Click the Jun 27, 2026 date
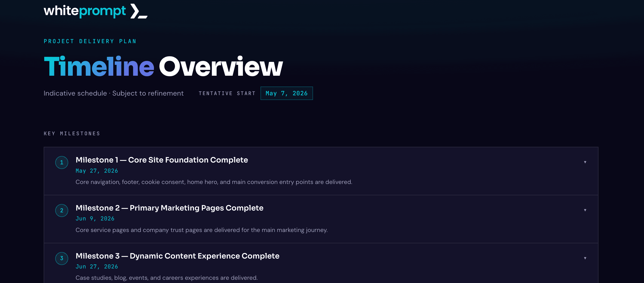 (x=97, y=267)
